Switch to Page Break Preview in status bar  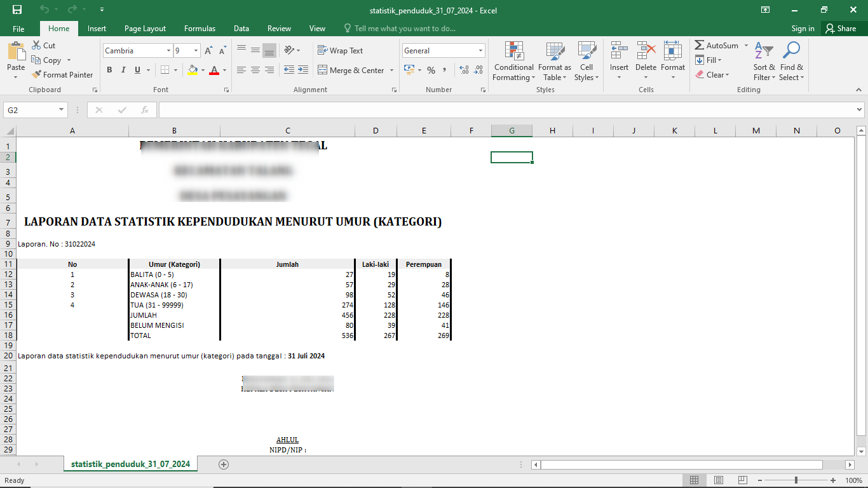click(x=742, y=480)
